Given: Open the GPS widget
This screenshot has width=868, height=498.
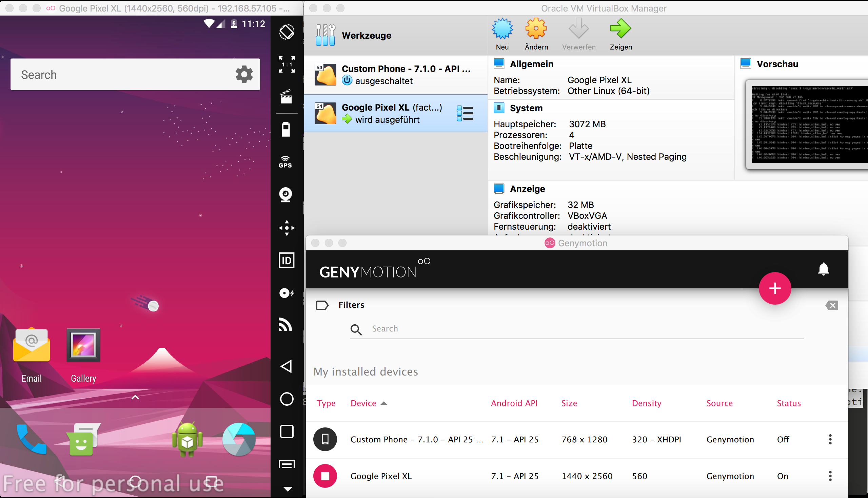Looking at the screenshot, I should (x=285, y=162).
